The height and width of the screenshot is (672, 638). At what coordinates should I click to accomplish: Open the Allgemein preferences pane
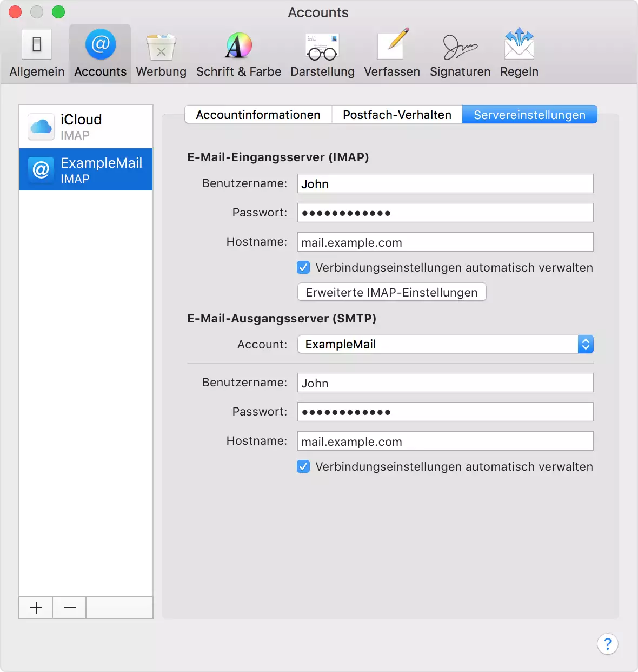(x=37, y=54)
